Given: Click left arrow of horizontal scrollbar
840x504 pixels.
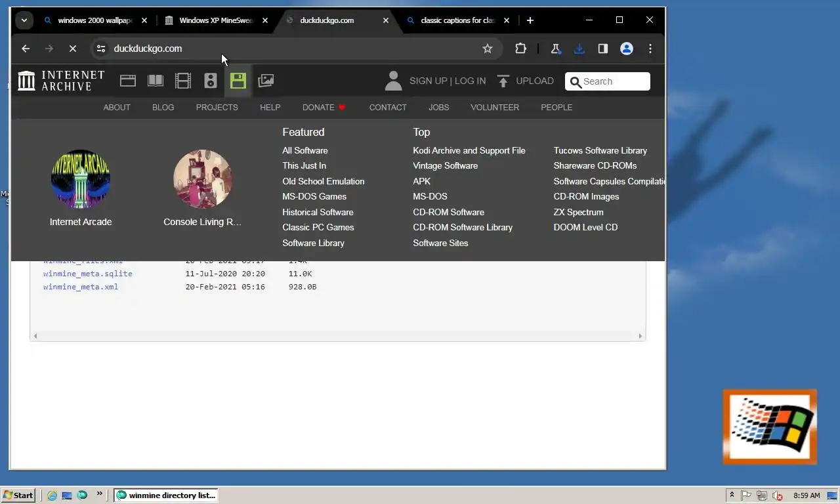Looking at the screenshot, I should coord(35,336).
